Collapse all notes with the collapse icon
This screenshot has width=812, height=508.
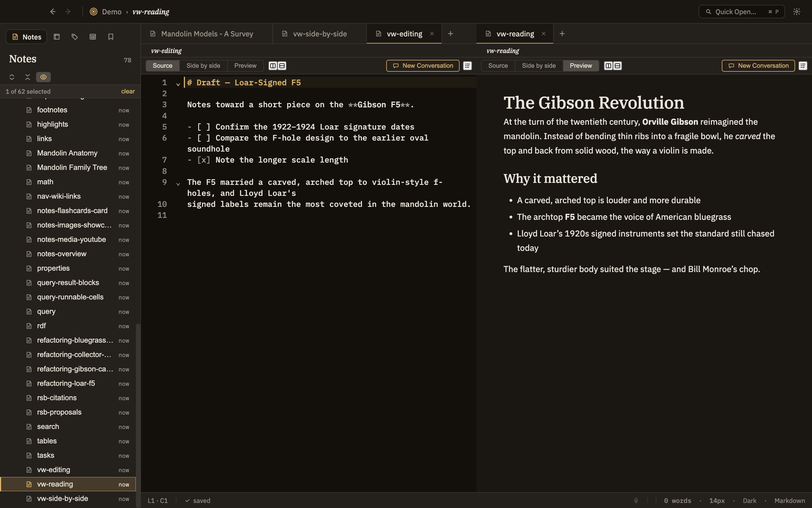(28, 77)
